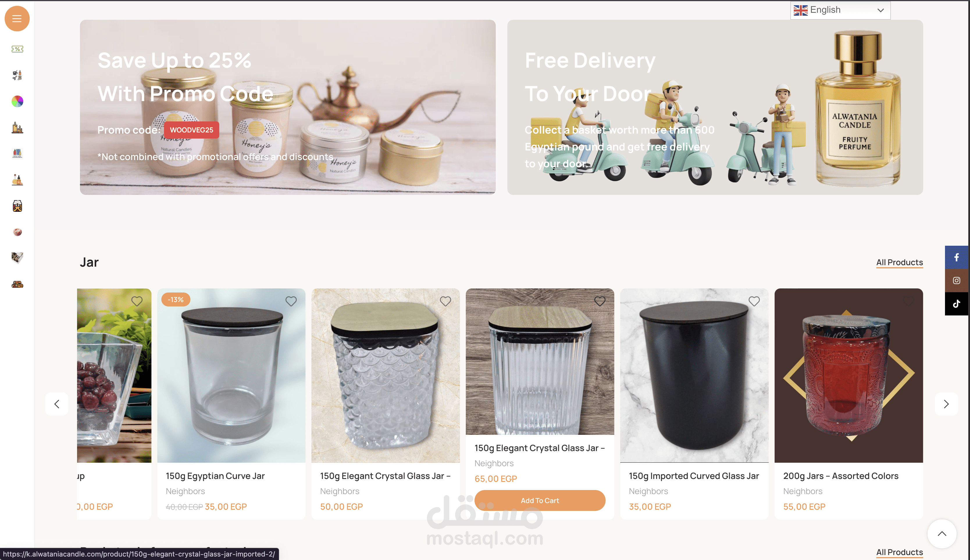Open the Facebook social link

tap(956, 257)
